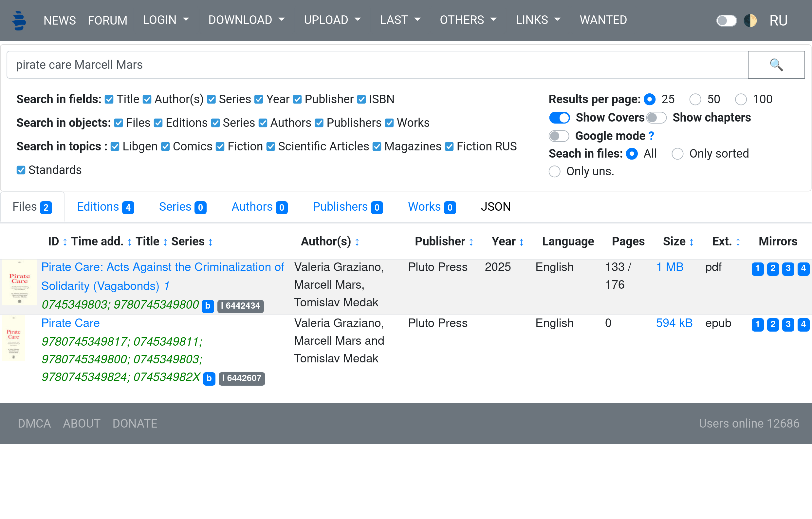Viewport: 812px width, 519px height.
Task: Click the site logo in navbar
Action: (x=19, y=20)
